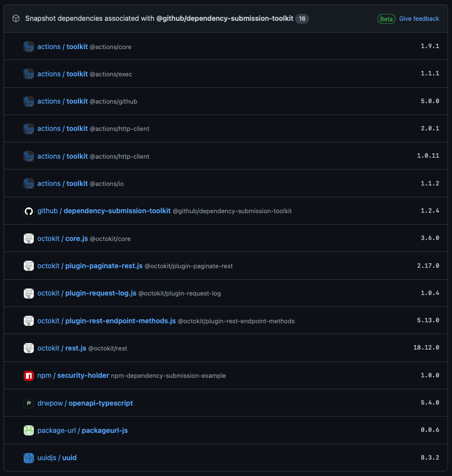Click version 0.0.6
The image size is (452, 476).
tap(430, 430)
